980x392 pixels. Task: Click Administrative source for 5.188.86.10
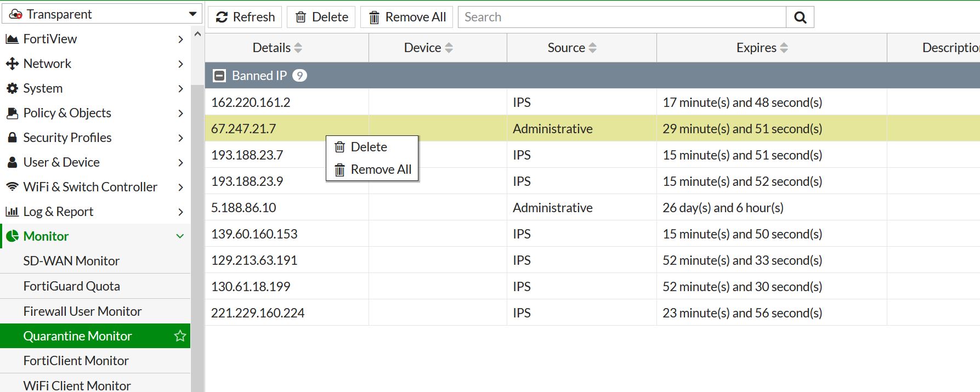(553, 208)
